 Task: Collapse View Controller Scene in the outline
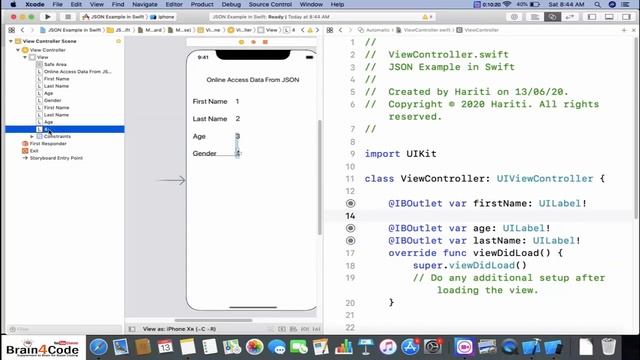point(11,41)
